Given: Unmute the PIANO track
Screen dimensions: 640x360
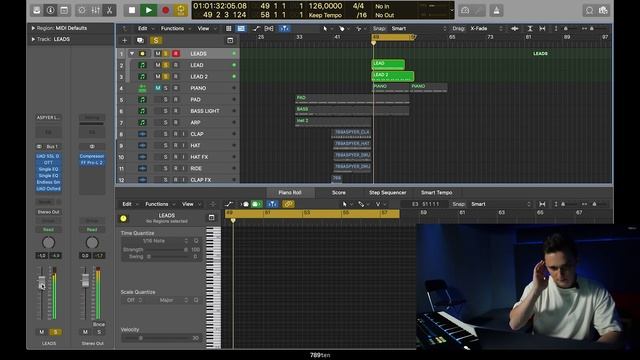Looking at the screenshot, I should point(158,88).
